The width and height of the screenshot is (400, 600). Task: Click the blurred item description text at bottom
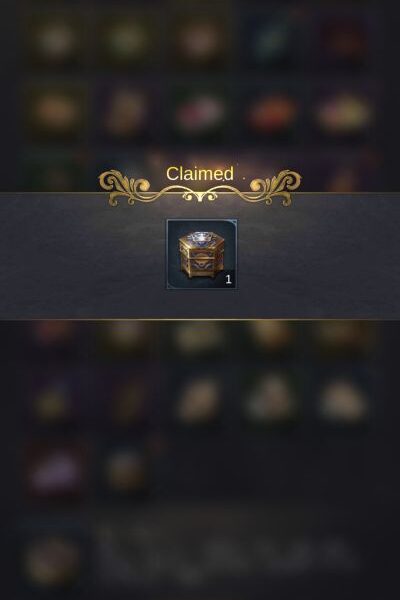coord(226,549)
